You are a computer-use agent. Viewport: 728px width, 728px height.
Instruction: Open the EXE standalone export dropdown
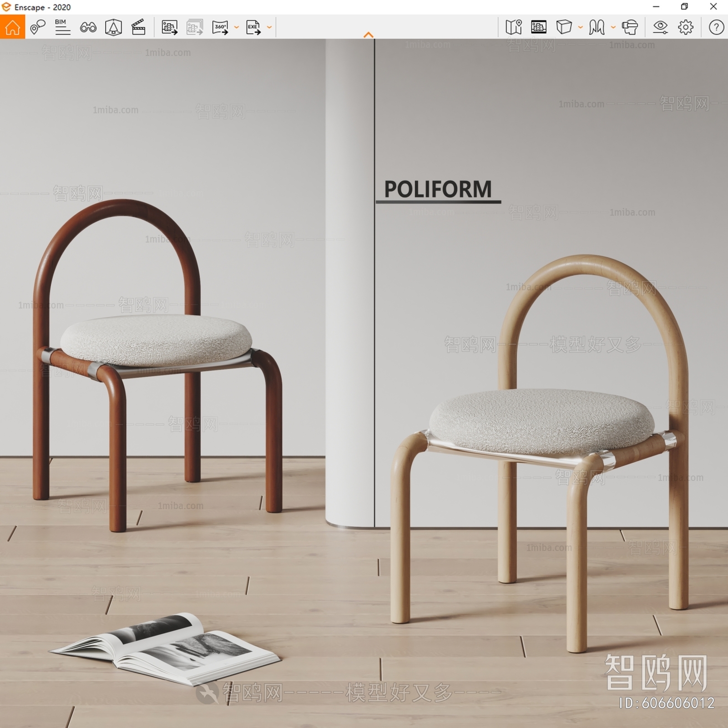pos(268,28)
